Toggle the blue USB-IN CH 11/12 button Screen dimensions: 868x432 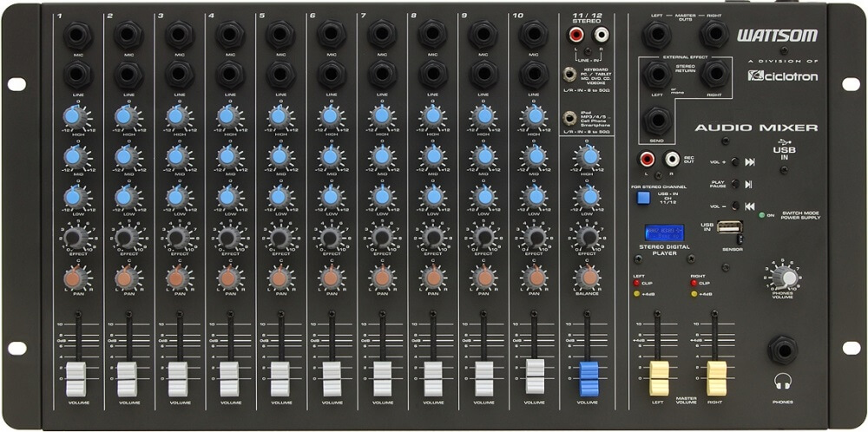click(642, 198)
